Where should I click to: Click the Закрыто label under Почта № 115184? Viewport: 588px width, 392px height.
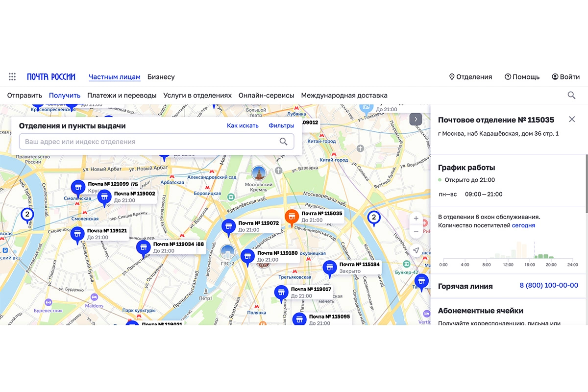point(350,271)
